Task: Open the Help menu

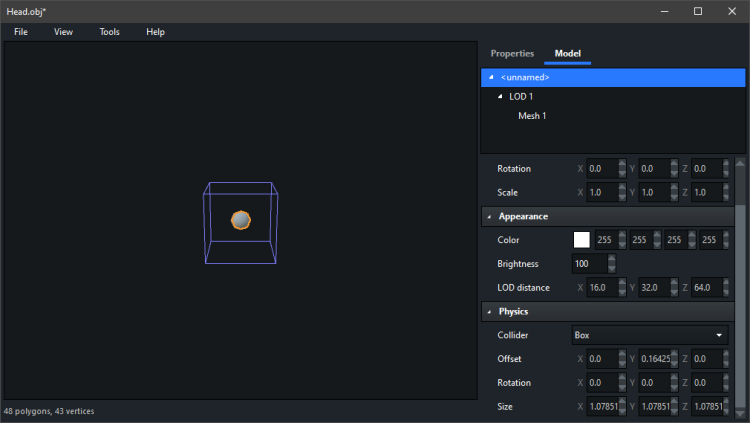Action: [155, 32]
